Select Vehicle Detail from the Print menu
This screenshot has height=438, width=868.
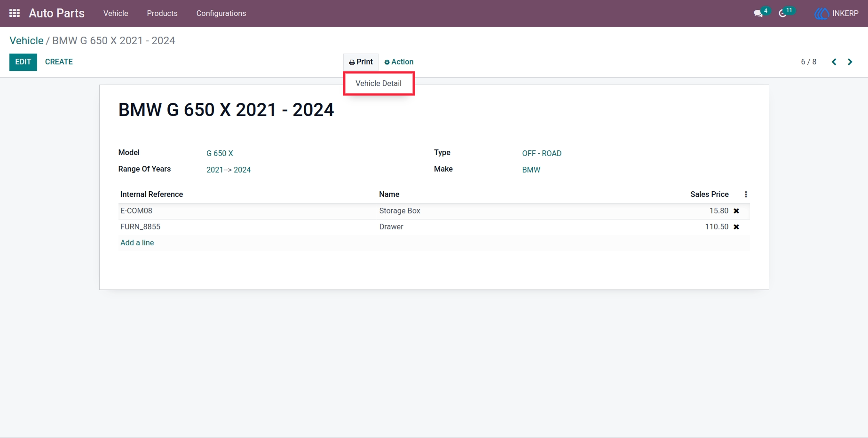click(379, 84)
